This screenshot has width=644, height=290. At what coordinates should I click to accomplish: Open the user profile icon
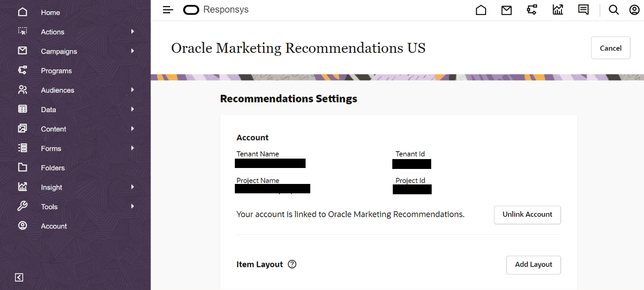pyautogui.click(x=634, y=10)
